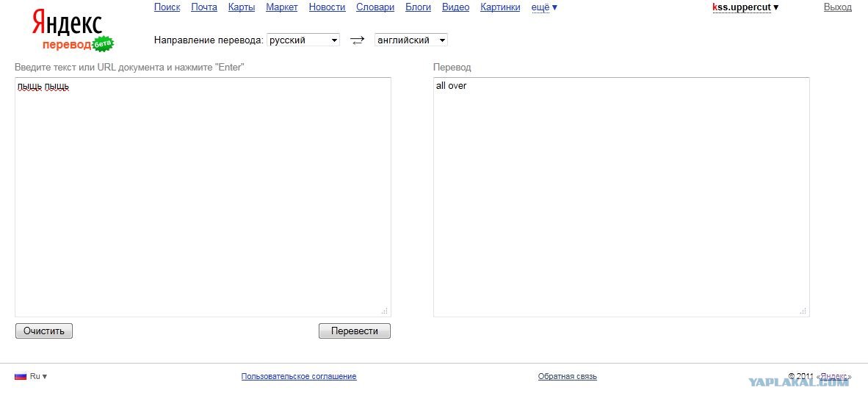Screen dimensions: 868x404
Task: Click the «Яндекс» copyright link
Action: [x=833, y=376]
